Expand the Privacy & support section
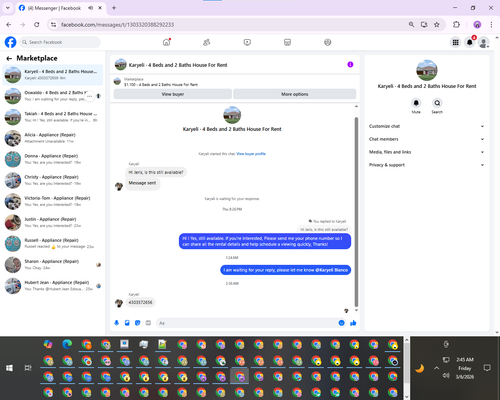The image size is (500, 400). 426,165
